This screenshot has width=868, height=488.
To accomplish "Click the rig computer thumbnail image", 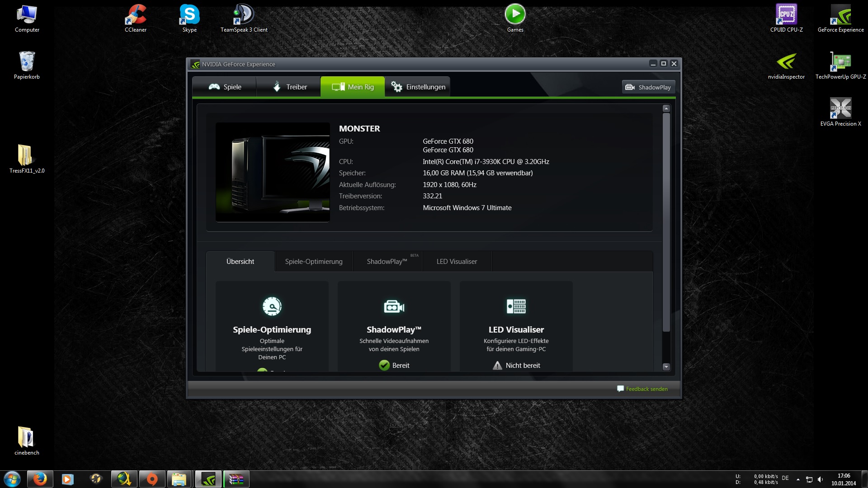I will tap(273, 172).
